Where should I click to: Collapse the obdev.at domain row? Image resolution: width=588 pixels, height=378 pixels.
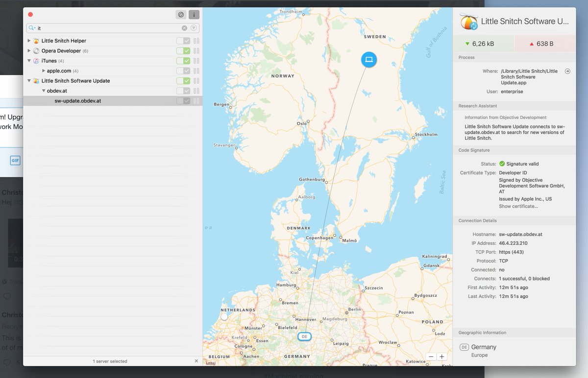(44, 91)
